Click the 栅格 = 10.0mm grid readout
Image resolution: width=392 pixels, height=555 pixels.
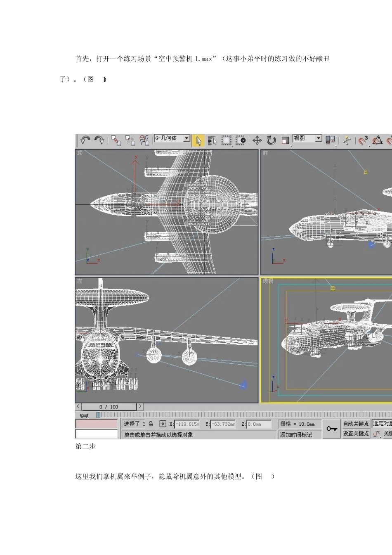coord(300,424)
